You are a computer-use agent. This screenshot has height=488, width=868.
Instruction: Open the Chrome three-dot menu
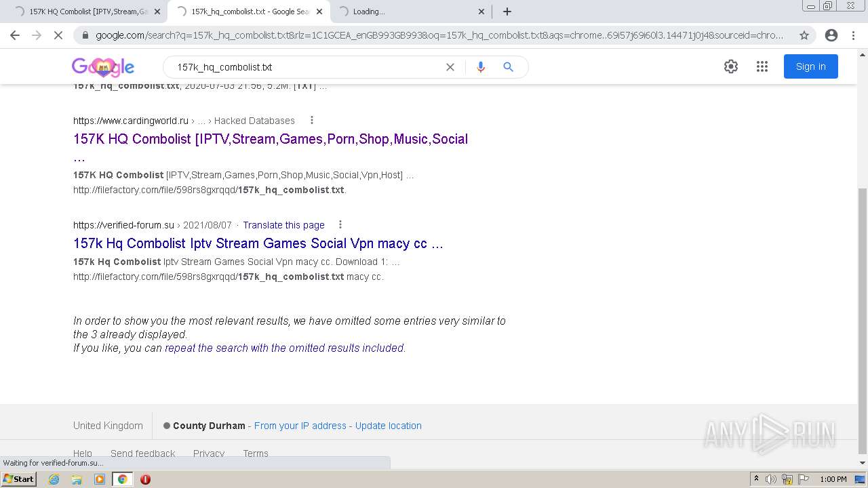tap(853, 35)
